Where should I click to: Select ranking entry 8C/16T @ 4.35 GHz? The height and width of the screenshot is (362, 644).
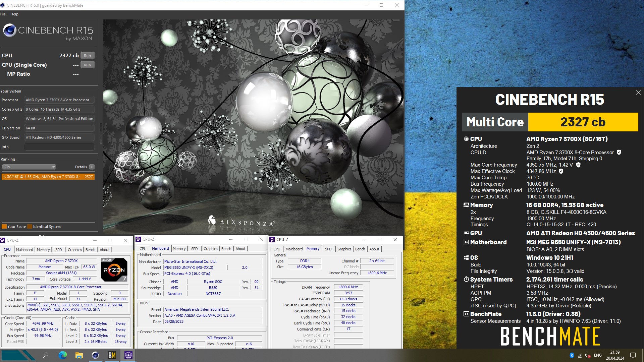coord(48,177)
